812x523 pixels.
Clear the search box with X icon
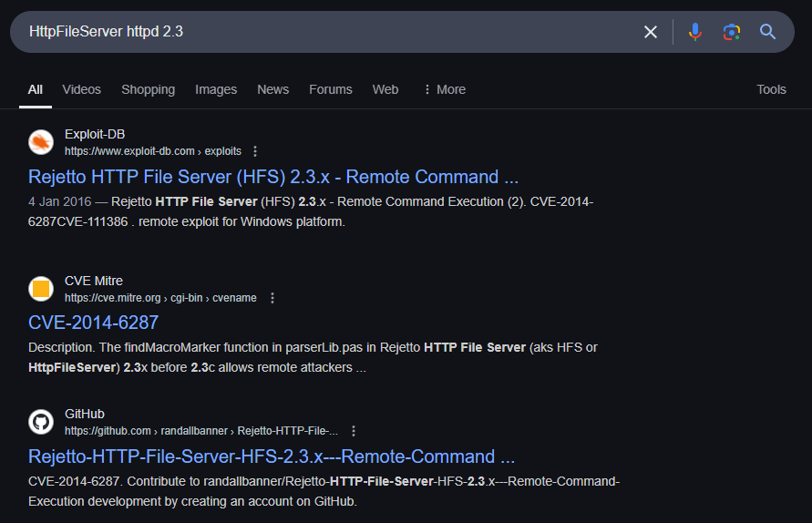pyautogui.click(x=651, y=32)
